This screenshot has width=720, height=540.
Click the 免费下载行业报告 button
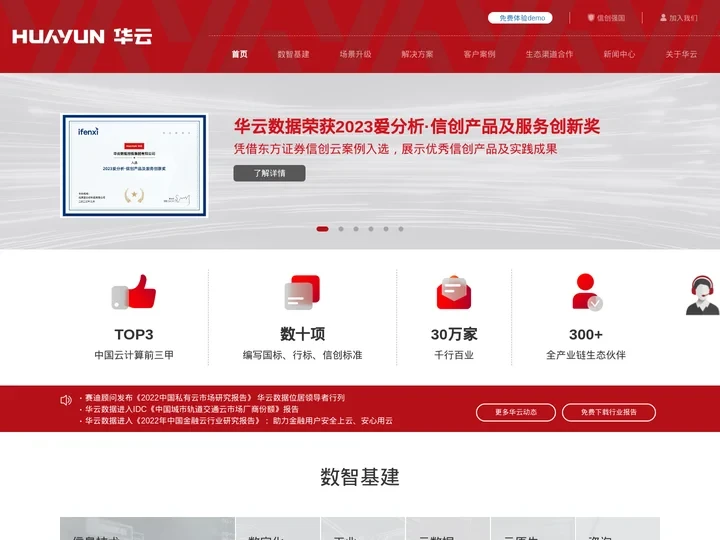point(609,412)
